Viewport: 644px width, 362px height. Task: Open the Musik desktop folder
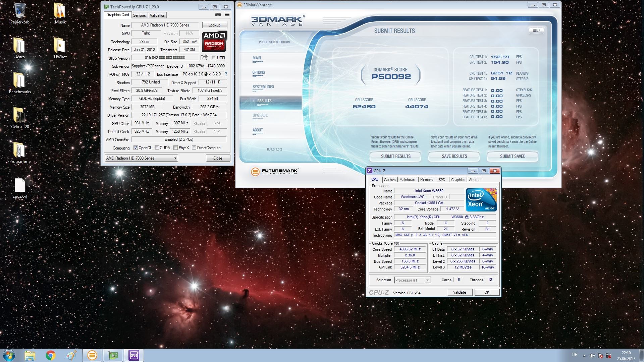pos(60,13)
